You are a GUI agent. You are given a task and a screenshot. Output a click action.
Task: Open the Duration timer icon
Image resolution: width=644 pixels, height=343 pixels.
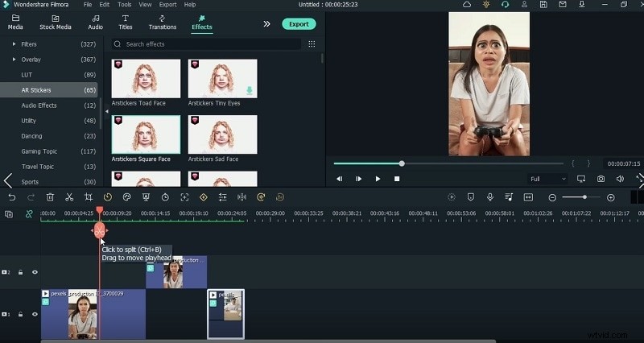pyautogui.click(x=165, y=197)
